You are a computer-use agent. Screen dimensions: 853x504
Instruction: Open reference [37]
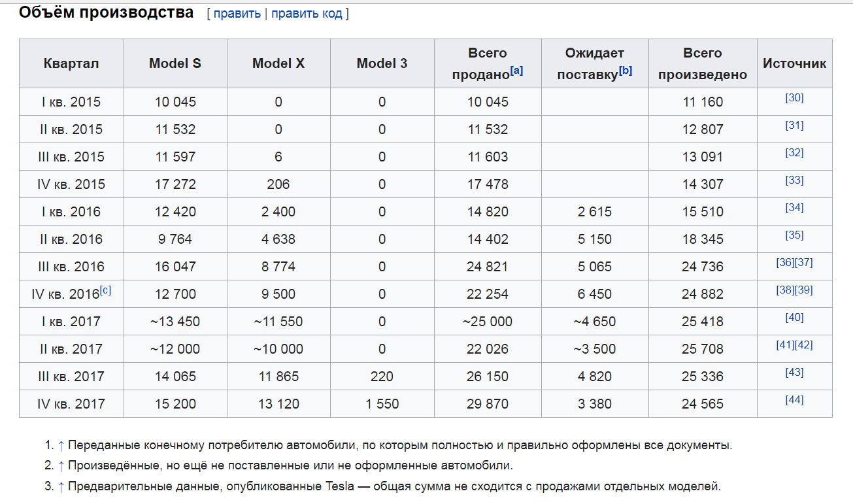pyautogui.click(x=804, y=263)
